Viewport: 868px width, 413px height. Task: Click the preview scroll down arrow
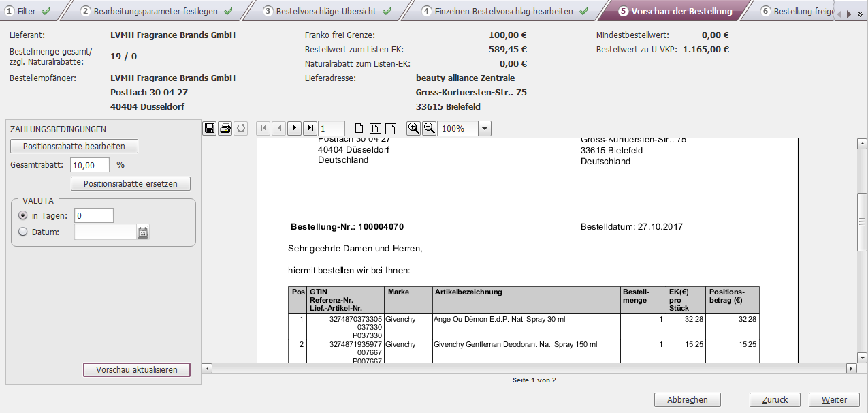(862, 358)
